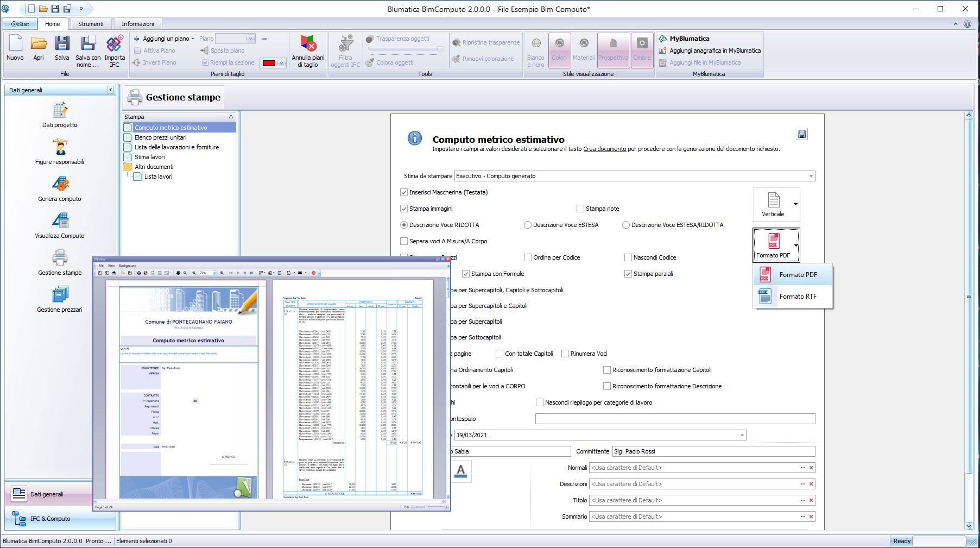The image size is (980, 548).
Task: Switch to the Strumenti ribbon tab
Action: click(91, 24)
